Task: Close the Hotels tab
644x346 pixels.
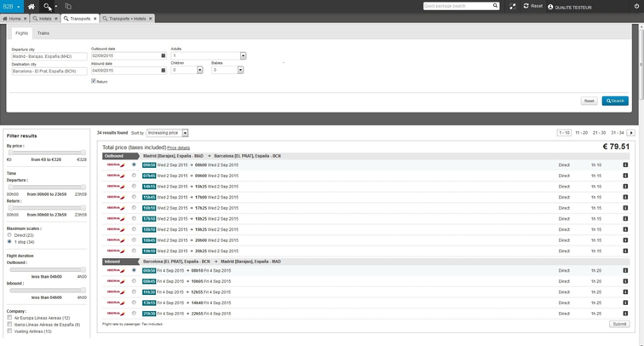Action: (57, 19)
